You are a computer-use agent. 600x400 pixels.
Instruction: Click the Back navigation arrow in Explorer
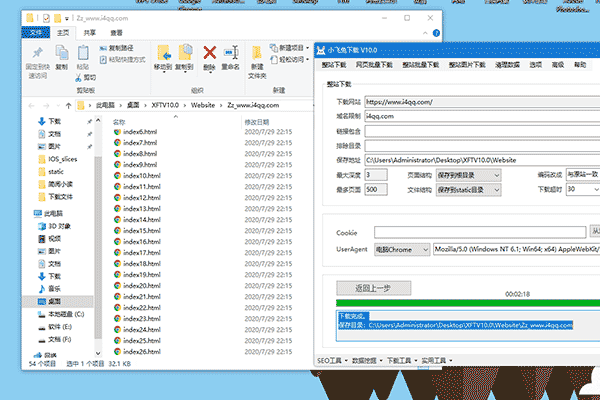(x=32, y=106)
